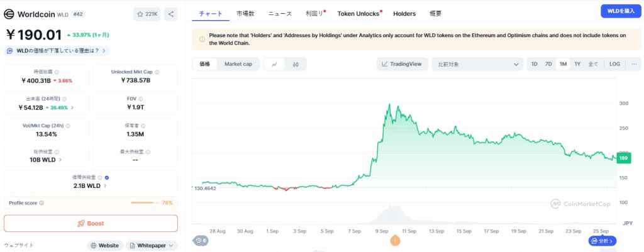The width and height of the screenshot is (644, 252).
Task: Click the green 189 current price tag
Action: [623, 158]
